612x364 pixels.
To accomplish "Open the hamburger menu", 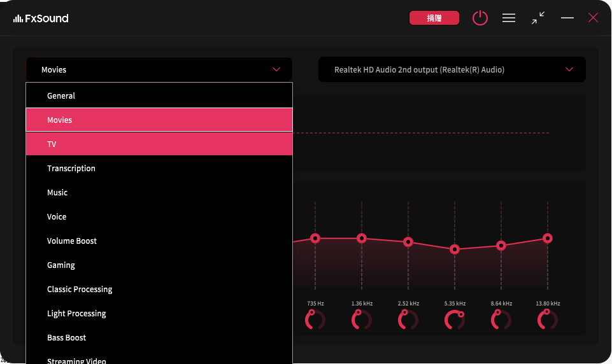I will 509,18.
